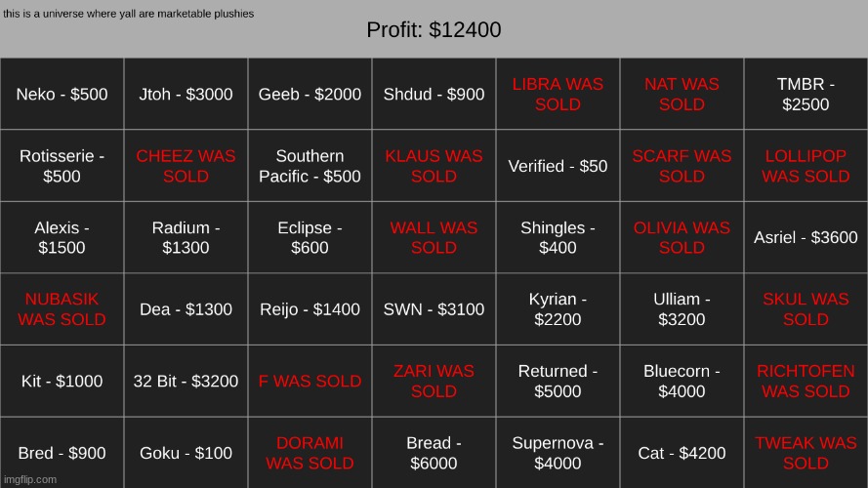The image size is (868, 488).
Task: Select the TMBR - $2500 cell
Action: [x=806, y=94]
